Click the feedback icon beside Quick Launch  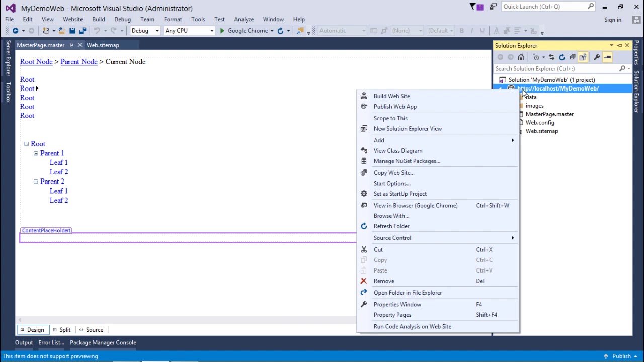493,7
